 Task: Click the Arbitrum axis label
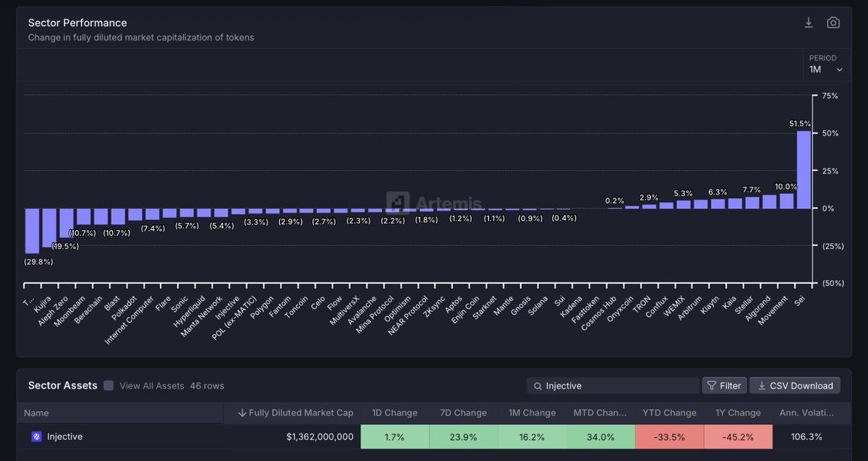pyautogui.click(x=690, y=306)
